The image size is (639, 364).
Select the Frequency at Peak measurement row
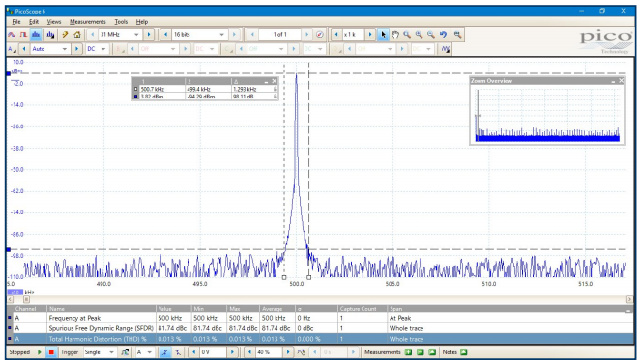coord(320,318)
